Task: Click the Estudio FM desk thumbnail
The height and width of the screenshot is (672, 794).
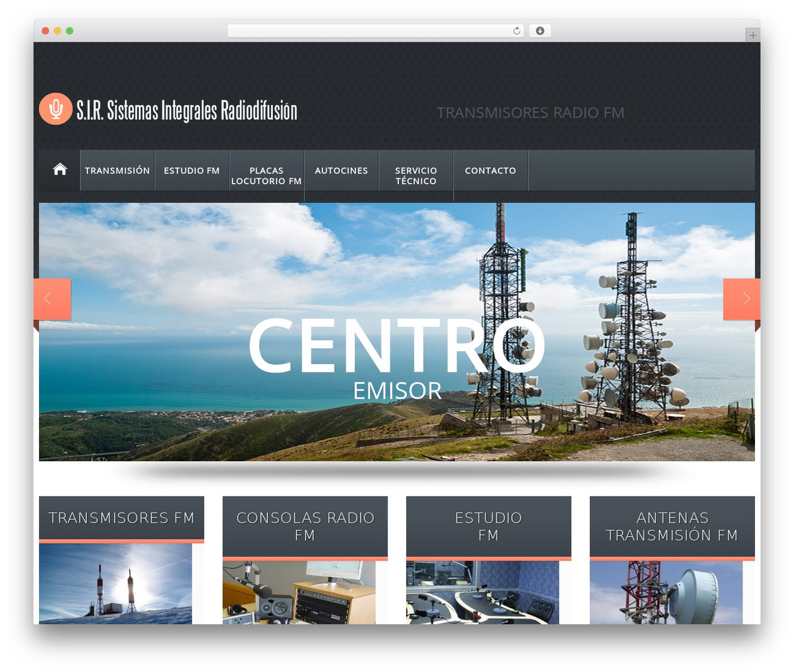Action: click(x=483, y=592)
